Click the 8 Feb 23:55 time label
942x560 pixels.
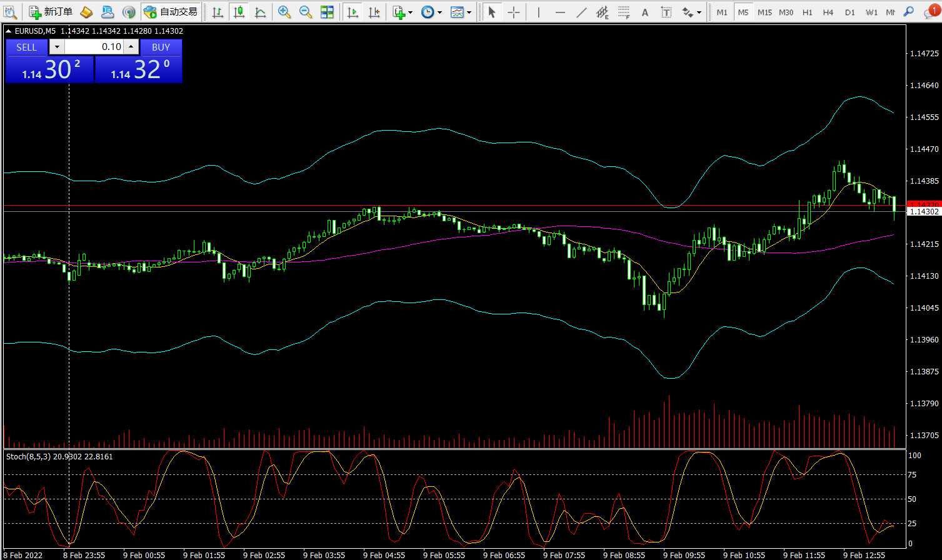[x=84, y=555]
